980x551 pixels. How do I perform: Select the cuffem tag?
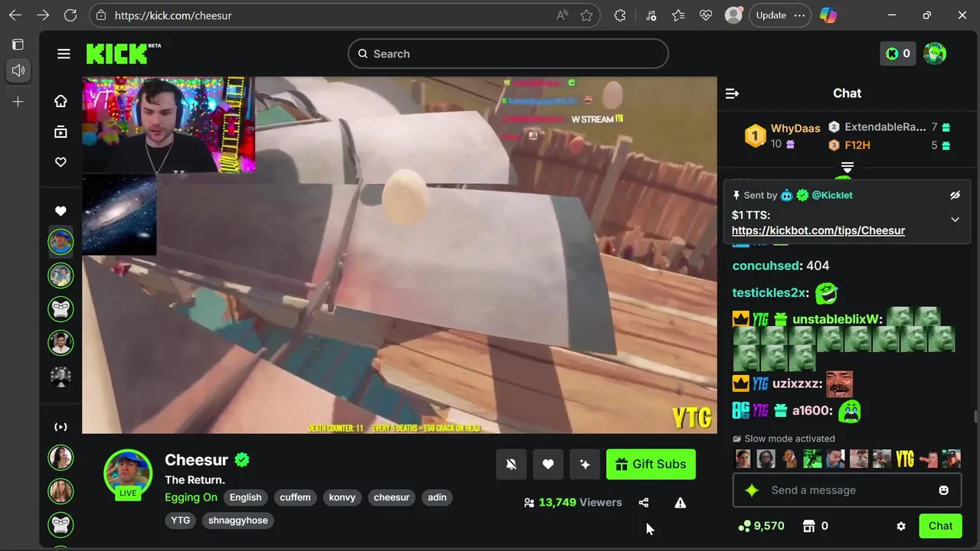[296, 497]
